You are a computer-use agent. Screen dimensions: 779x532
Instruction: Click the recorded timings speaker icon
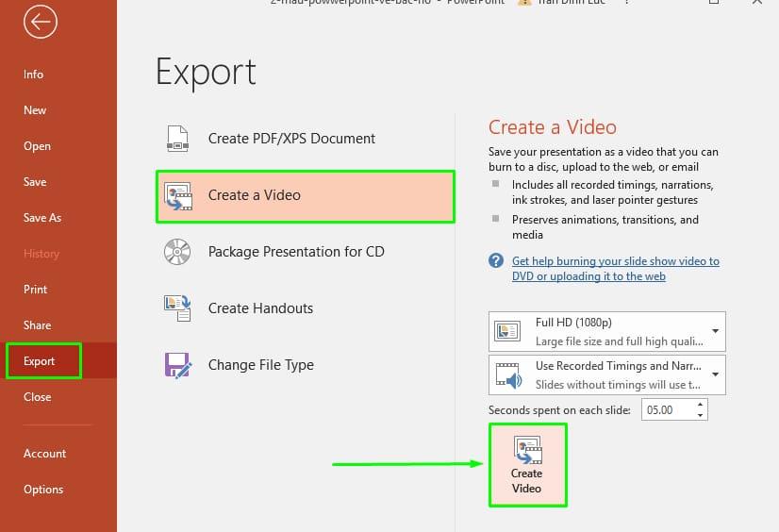tap(508, 374)
